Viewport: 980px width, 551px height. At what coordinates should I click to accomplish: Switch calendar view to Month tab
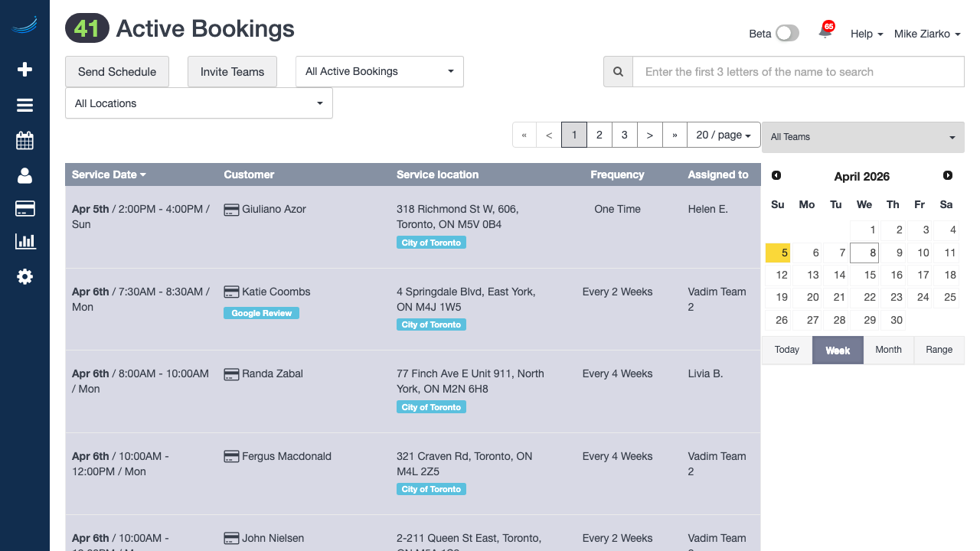coord(888,350)
